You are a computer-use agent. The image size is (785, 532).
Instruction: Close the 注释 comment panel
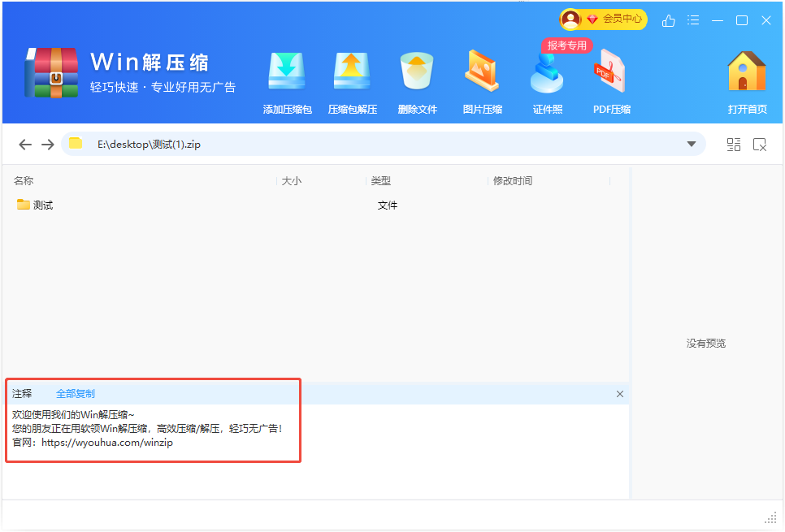click(620, 394)
